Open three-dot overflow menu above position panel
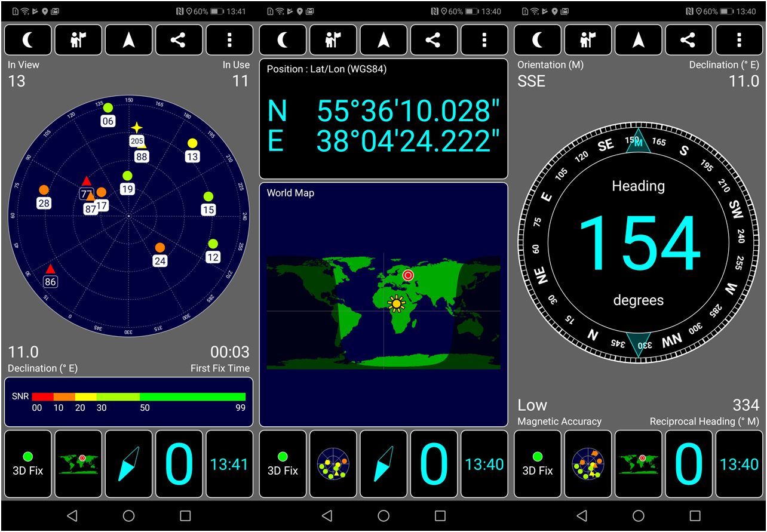This screenshot has width=767, height=532. (x=484, y=40)
